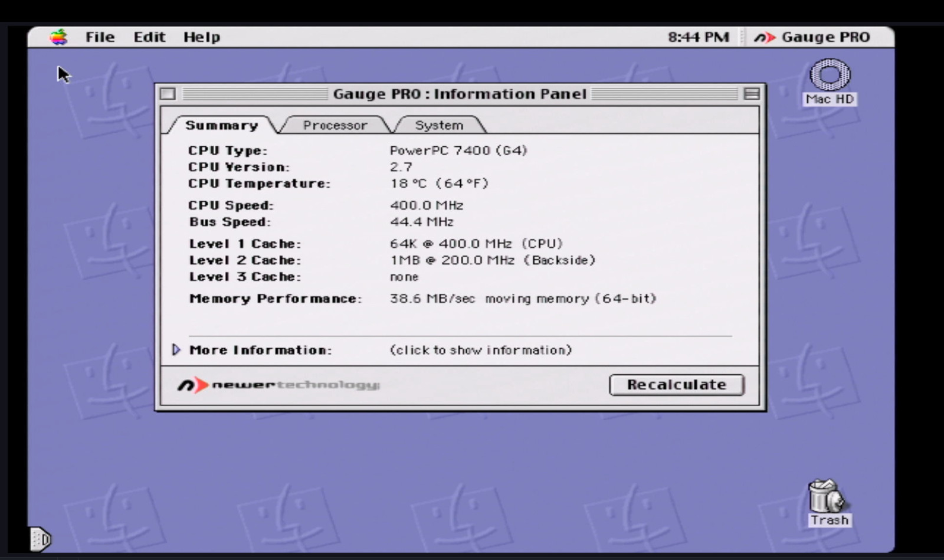This screenshot has width=944, height=560.
Task: Open the Gauge PRO application menu
Action: click(812, 37)
